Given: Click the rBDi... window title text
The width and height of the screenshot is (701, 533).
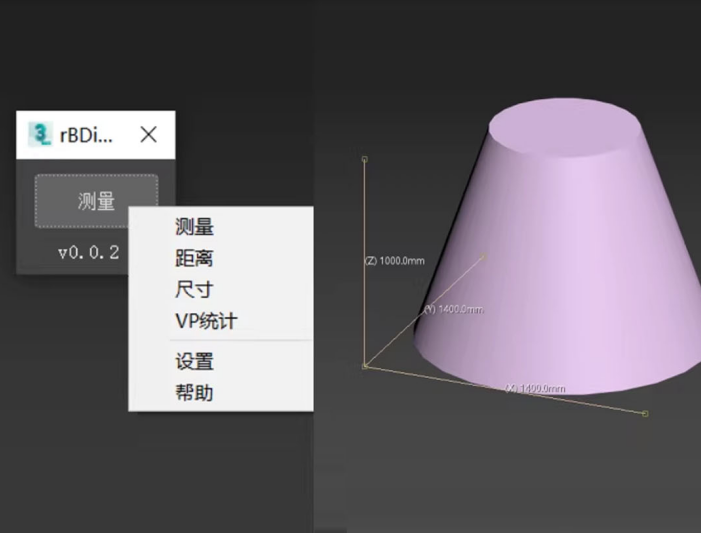Looking at the screenshot, I should pyautogui.click(x=86, y=135).
